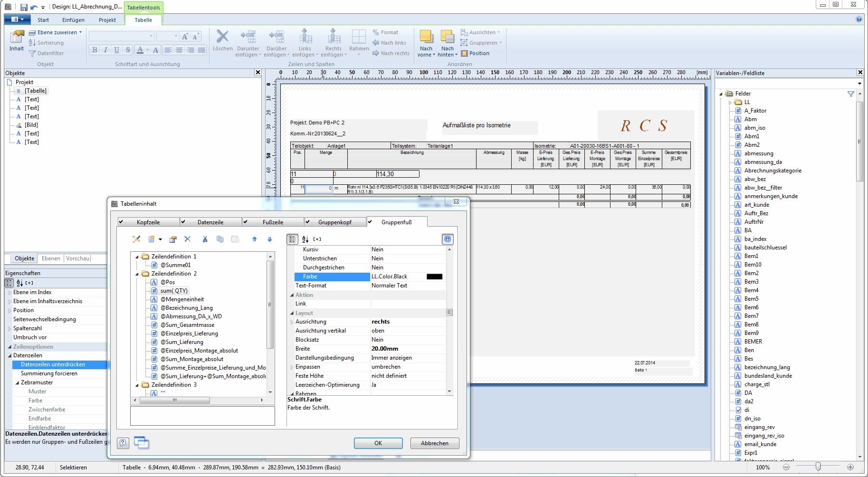Screen dimensions: 868x477
Task: Uncheck the Datenzeile tab checkbox
Action: tap(183, 222)
